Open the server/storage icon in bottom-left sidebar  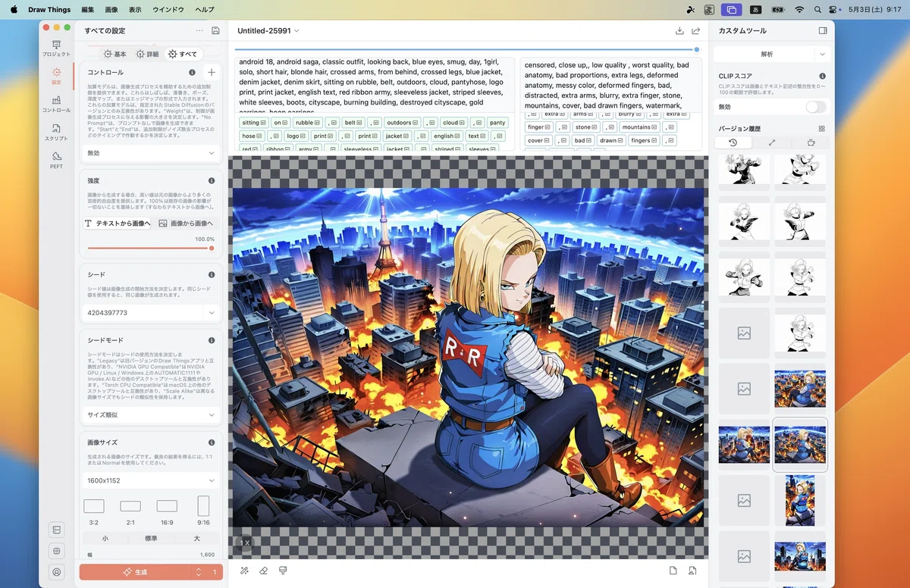point(56,529)
